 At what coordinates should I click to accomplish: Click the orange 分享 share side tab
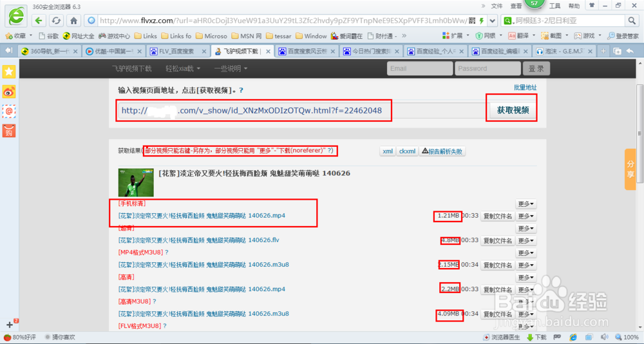tap(630, 169)
